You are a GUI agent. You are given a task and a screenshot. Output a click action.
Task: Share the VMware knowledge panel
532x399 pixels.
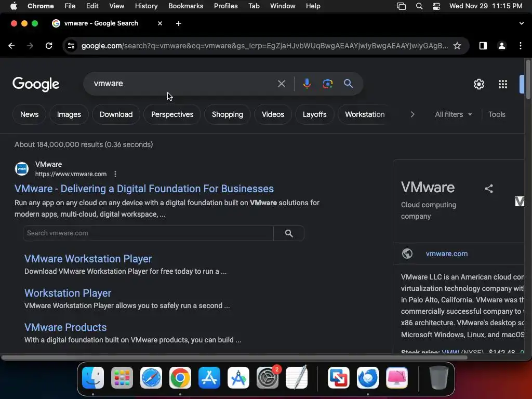488,189
